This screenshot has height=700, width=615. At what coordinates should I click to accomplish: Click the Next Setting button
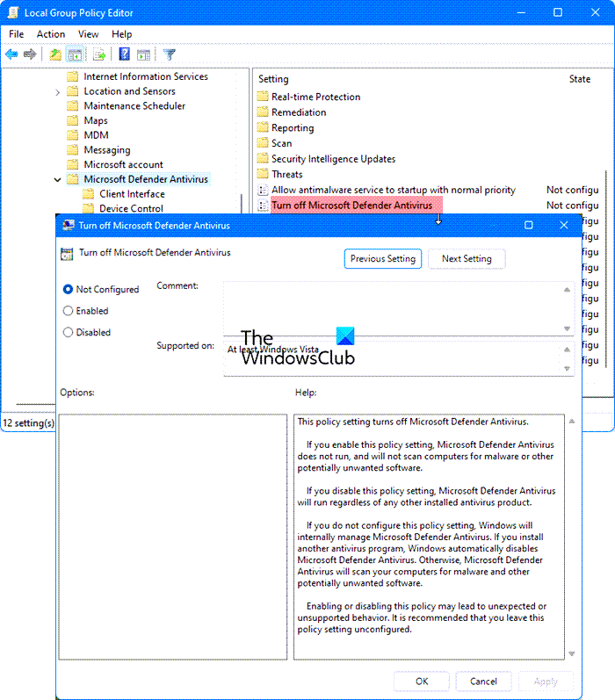click(x=467, y=258)
